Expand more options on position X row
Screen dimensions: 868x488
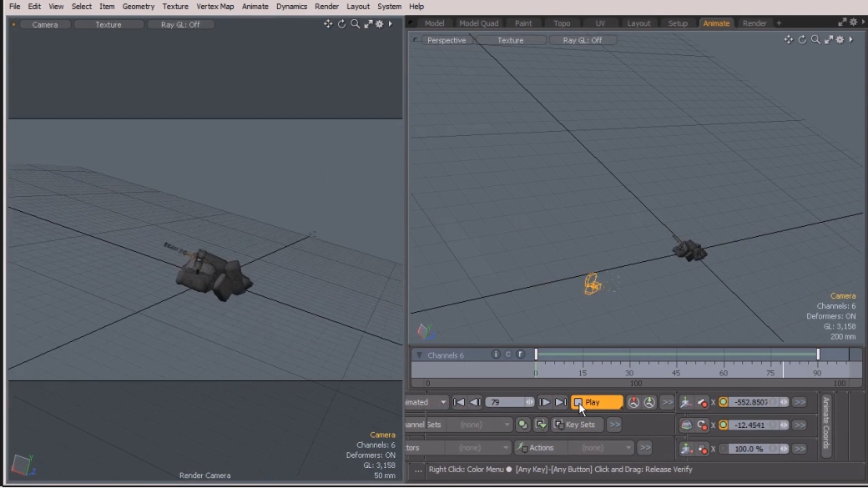[x=800, y=402]
